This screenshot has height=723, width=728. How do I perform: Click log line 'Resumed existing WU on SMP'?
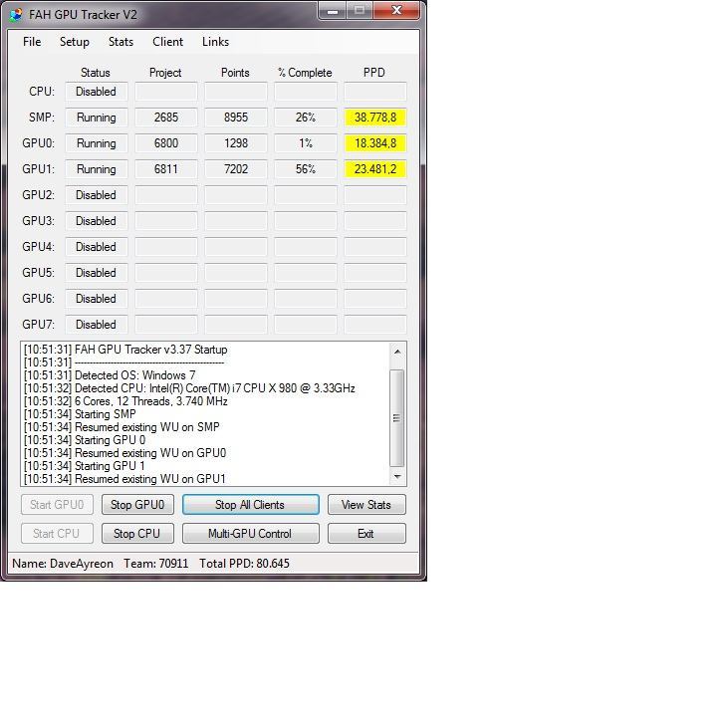(x=121, y=427)
